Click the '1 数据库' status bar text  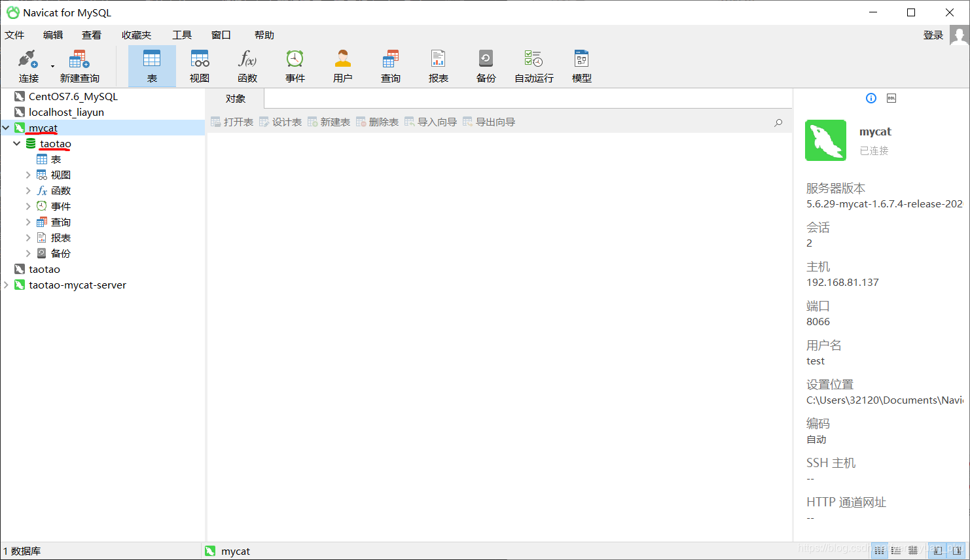[22, 551]
